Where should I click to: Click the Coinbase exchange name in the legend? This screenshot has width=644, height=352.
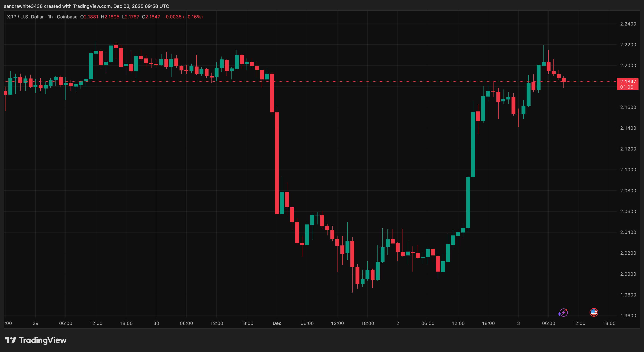coord(67,17)
